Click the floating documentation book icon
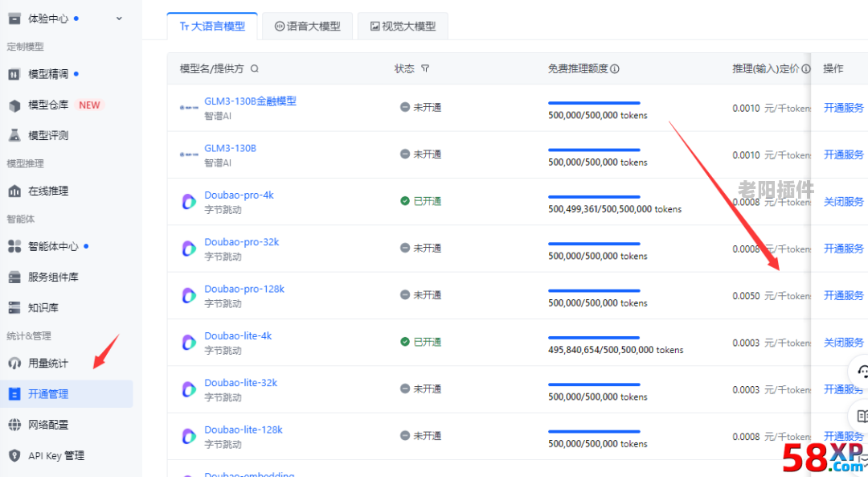Viewport: 868px width, 477px height. [862, 416]
